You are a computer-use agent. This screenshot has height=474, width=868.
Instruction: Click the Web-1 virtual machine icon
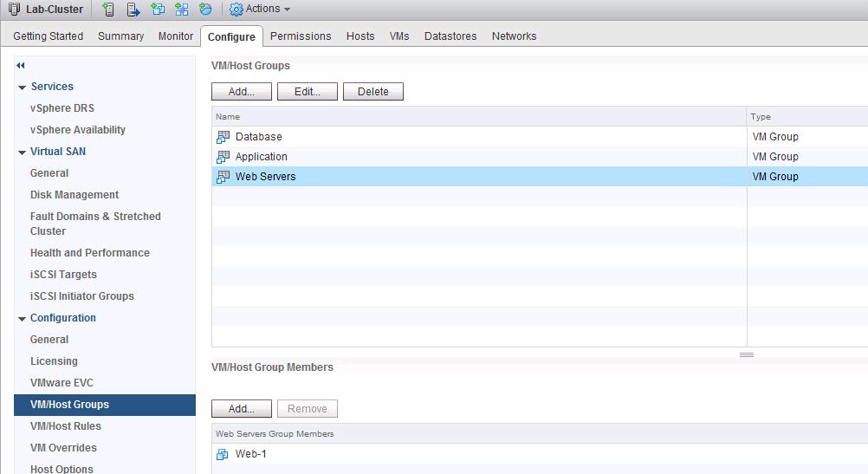[223, 454]
